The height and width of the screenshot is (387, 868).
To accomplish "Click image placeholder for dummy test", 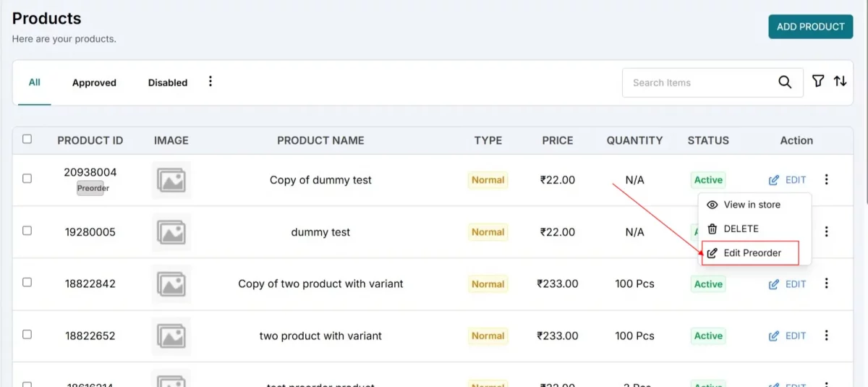I will tap(171, 232).
